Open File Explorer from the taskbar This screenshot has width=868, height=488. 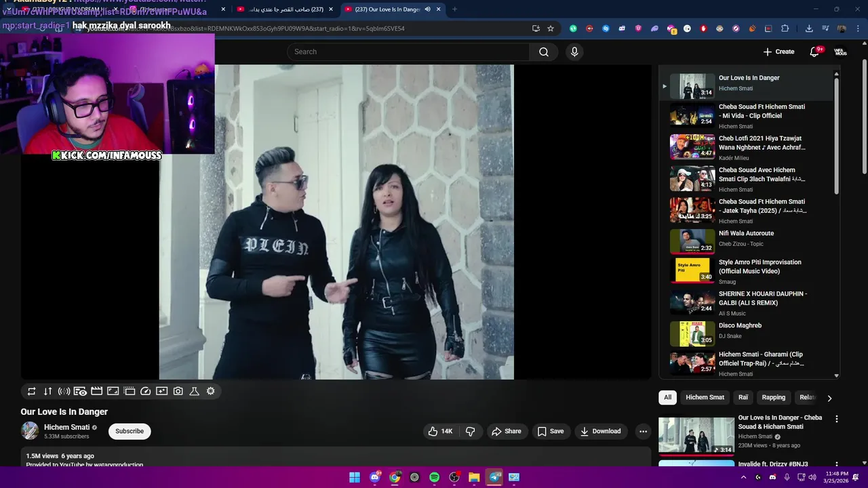click(475, 477)
